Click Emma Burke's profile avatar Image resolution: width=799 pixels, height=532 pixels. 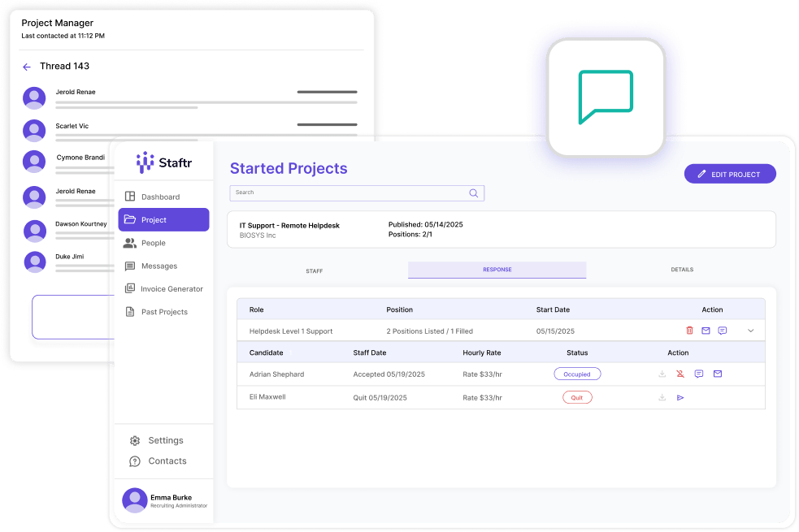tap(134, 500)
